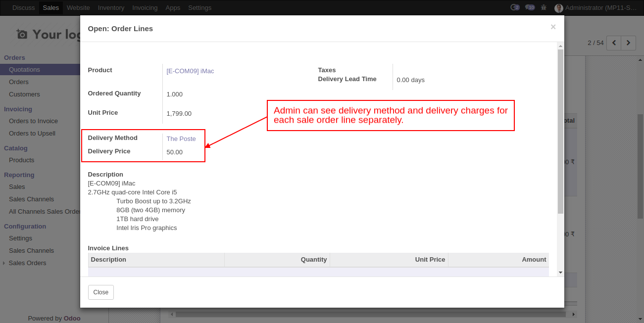This screenshot has height=323, width=644.
Task: Click the background horizontal scrollbar right arrow
Action: pyautogui.click(x=574, y=314)
